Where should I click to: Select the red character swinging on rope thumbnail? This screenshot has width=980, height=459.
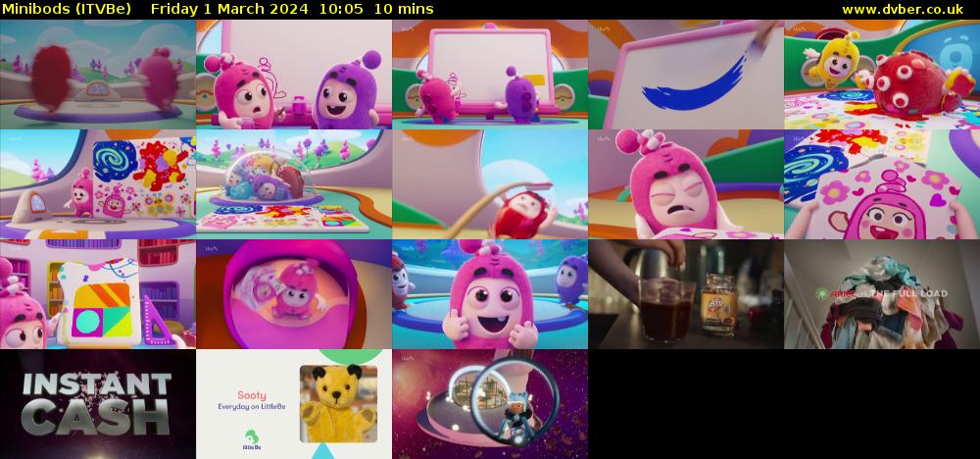[490, 183]
